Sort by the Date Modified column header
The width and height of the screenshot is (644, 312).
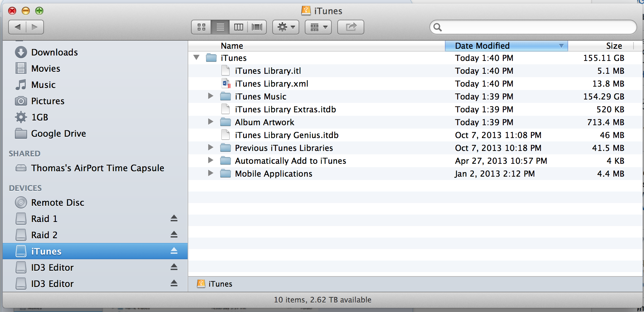point(506,46)
